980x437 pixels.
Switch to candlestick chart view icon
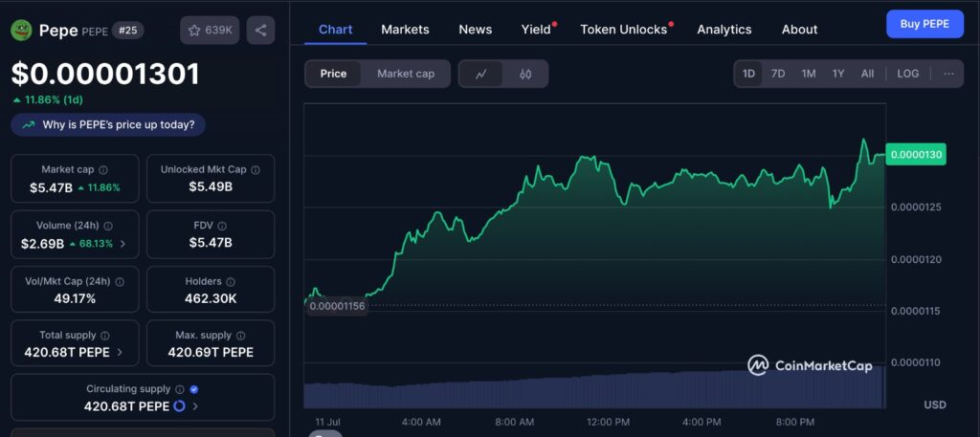click(525, 75)
